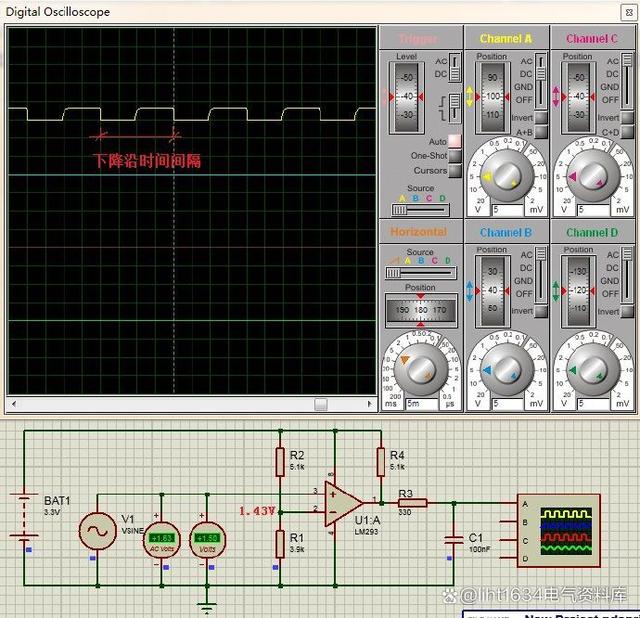Viewport: 640px width, 618px height.
Task: Select the DC voltmeter showing +1.50
Action: pos(207,539)
